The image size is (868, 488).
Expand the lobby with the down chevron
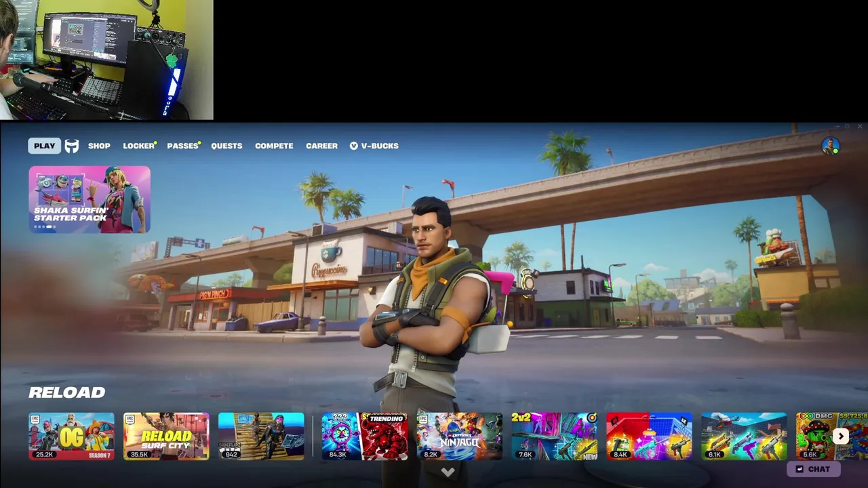pos(448,472)
